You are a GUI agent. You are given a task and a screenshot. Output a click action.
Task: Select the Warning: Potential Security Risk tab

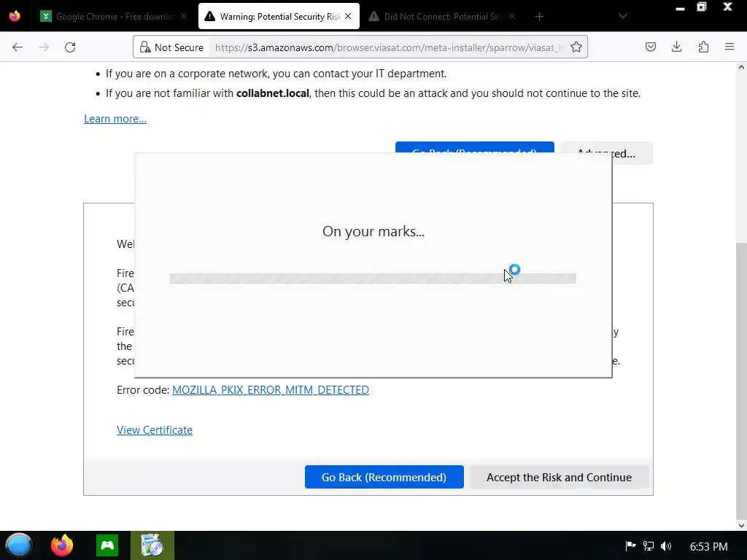pyautogui.click(x=279, y=16)
